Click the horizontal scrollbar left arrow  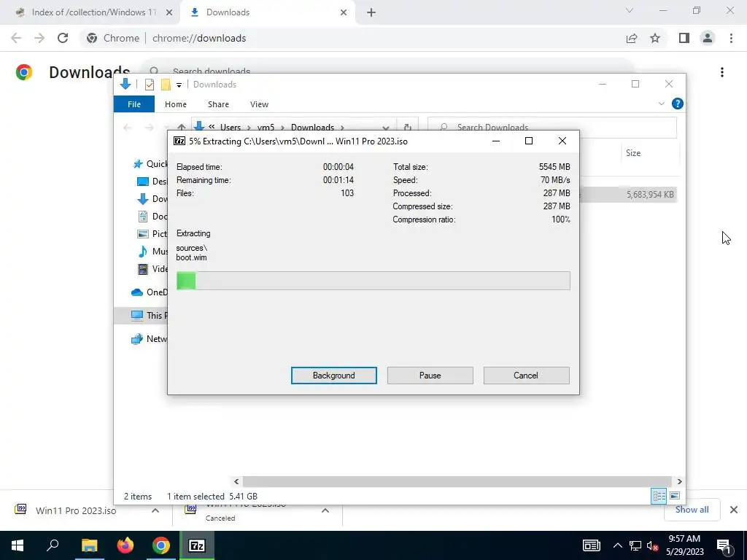pos(236,481)
